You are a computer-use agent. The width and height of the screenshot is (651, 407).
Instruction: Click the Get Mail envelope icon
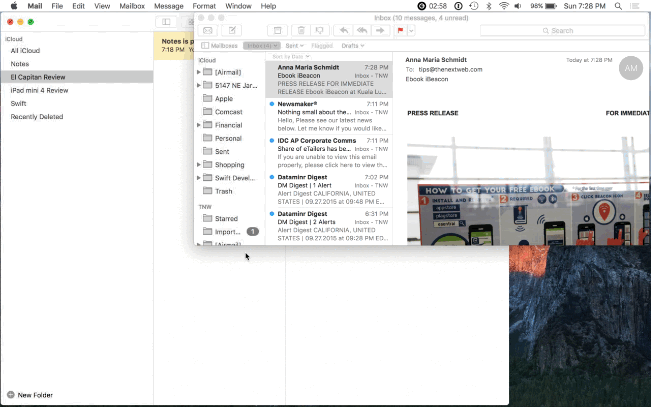(x=208, y=31)
